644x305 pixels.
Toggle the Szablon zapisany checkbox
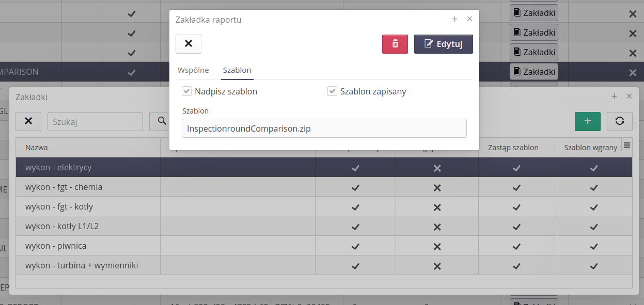[333, 91]
